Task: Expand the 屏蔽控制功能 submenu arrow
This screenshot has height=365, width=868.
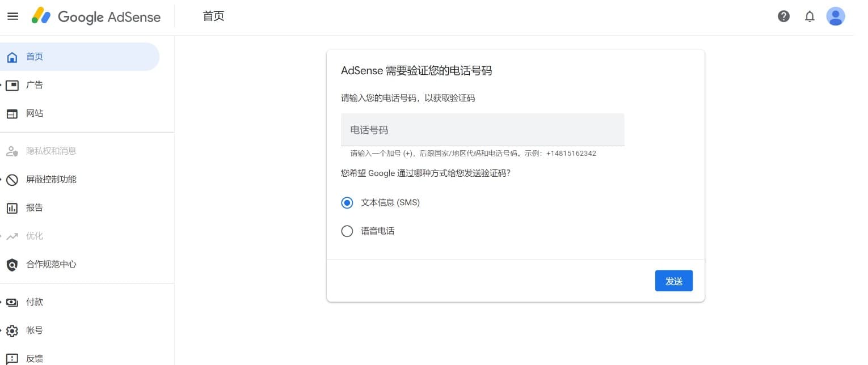Action: (2, 179)
